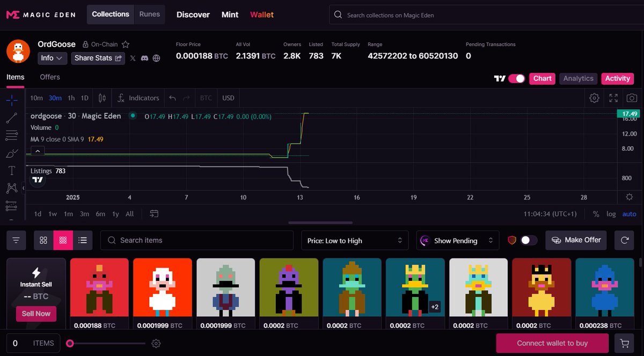Toggle the TradingView chart switch
The width and height of the screenshot is (644, 356).
(x=517, y=78)
